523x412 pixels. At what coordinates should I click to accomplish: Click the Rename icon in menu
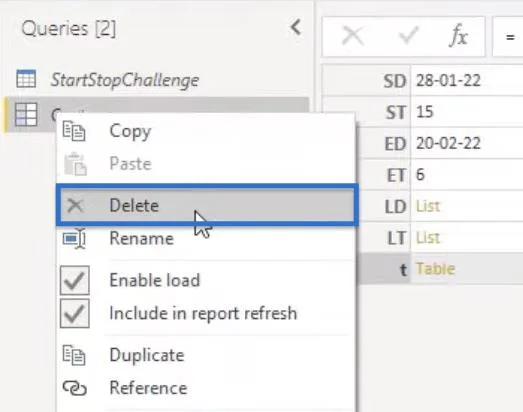pyautogui.click(x=74, y=238)
